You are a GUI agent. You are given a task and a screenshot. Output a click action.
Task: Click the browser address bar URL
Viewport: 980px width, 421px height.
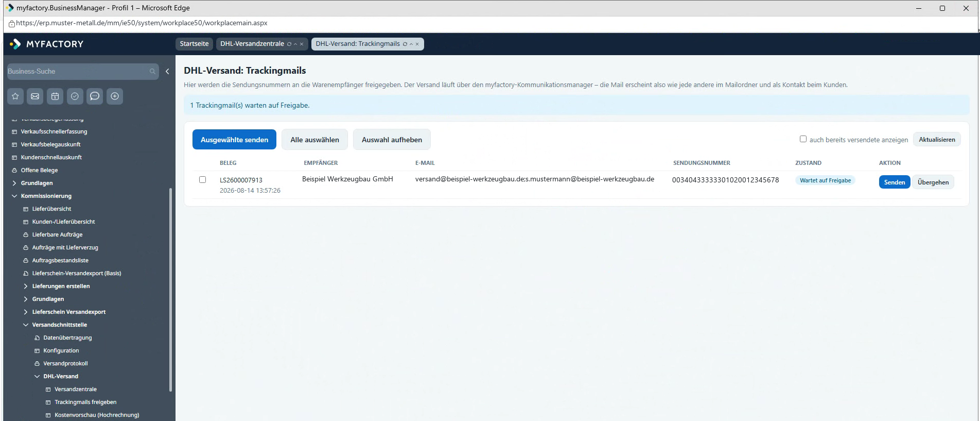(x=142, y=23)
